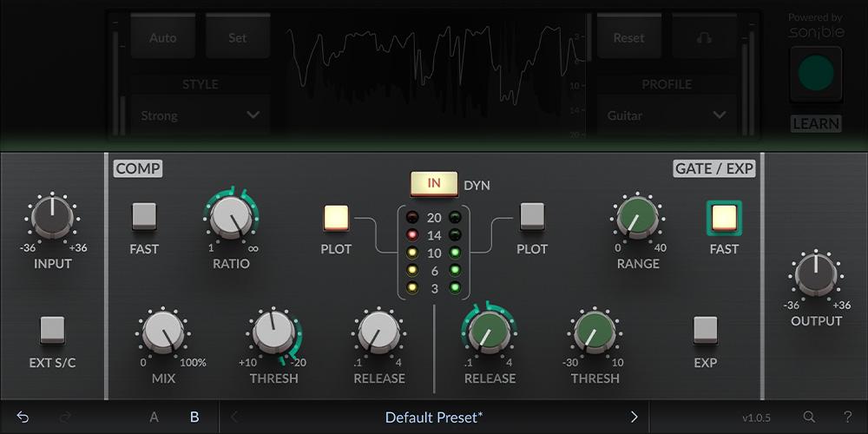868x434 pixels.
Task: Click the sonible logo
Action: pos(816,32)
